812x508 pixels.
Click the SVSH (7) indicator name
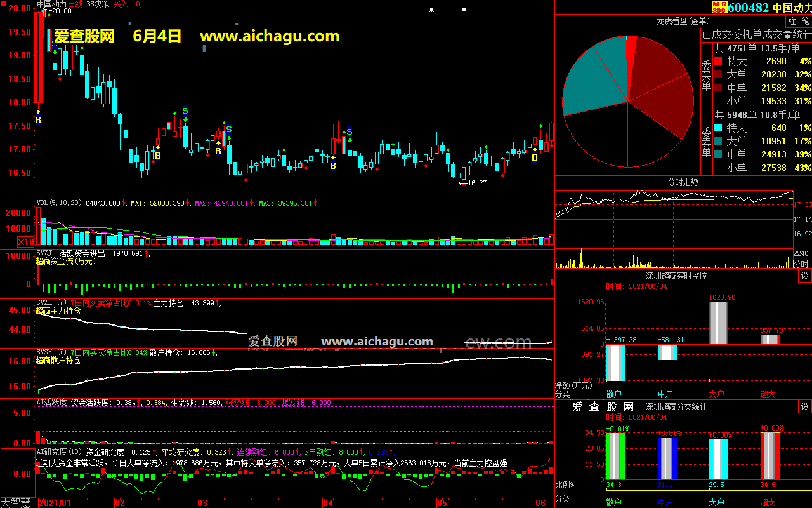pyautogui.click(x=51, y=352)
